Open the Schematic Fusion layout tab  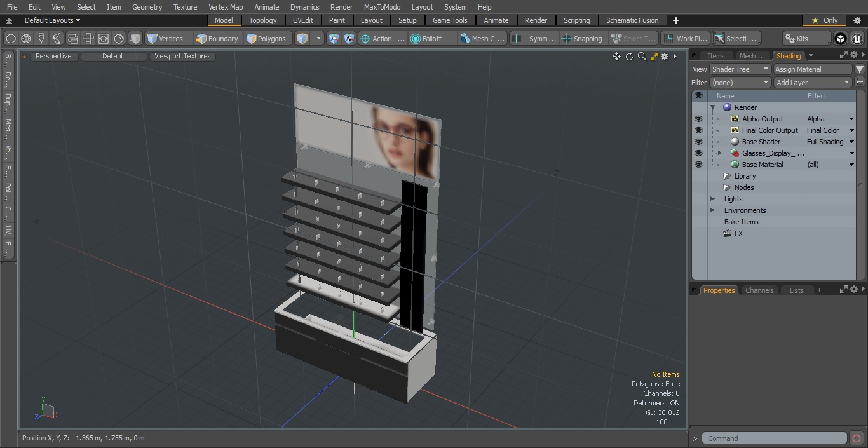(x=632, y=20)
